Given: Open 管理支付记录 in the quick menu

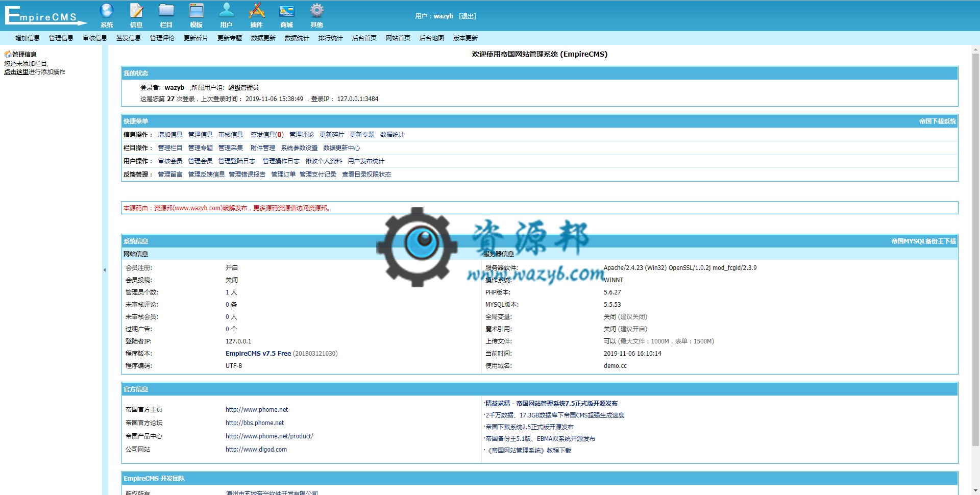Looking at the screenshot, I should tap(318, 175).
